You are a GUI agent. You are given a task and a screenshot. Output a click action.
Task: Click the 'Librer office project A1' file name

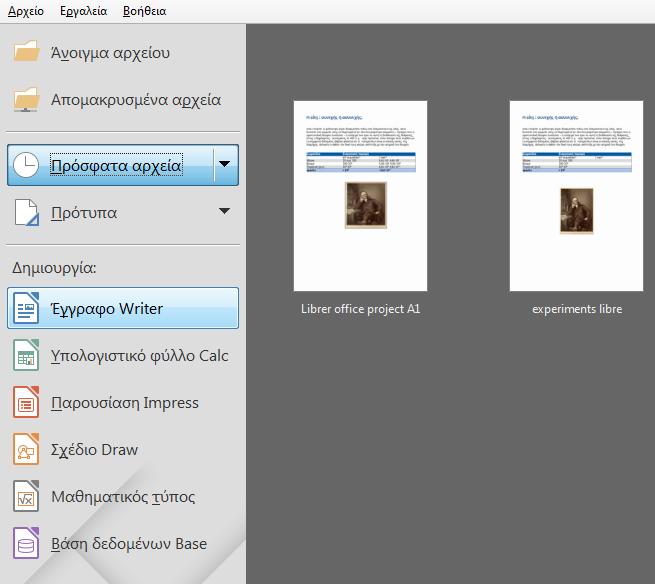click(x=360, y=309)
